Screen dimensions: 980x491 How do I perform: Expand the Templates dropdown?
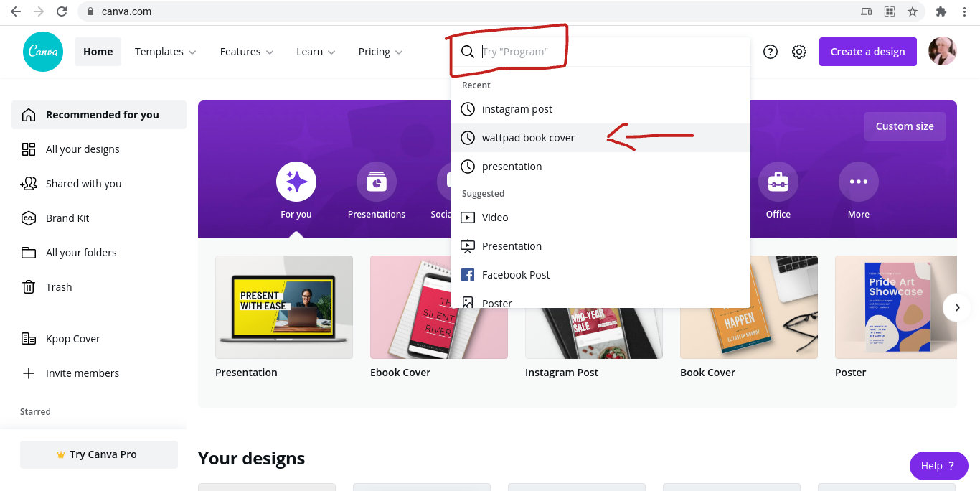pyautogui.click(x=166, y=52)
